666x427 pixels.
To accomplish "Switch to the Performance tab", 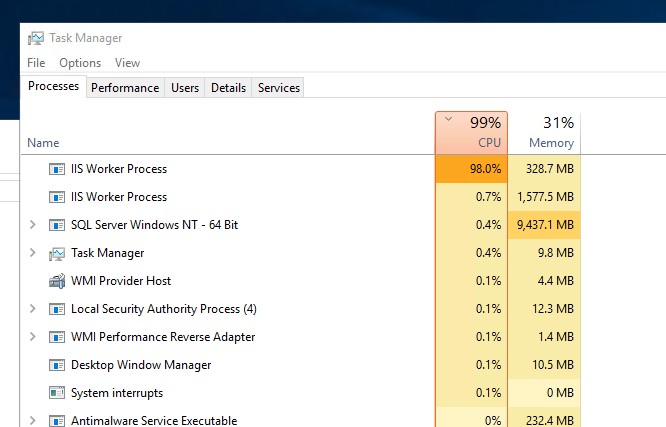I will click(125, 88).
